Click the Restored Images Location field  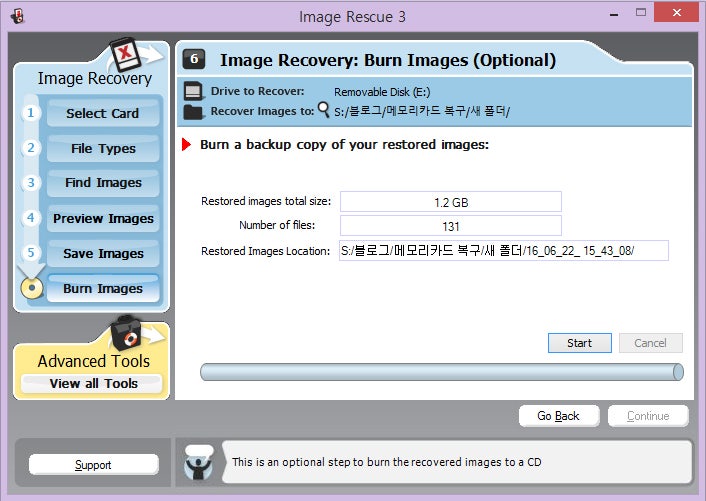504,251
